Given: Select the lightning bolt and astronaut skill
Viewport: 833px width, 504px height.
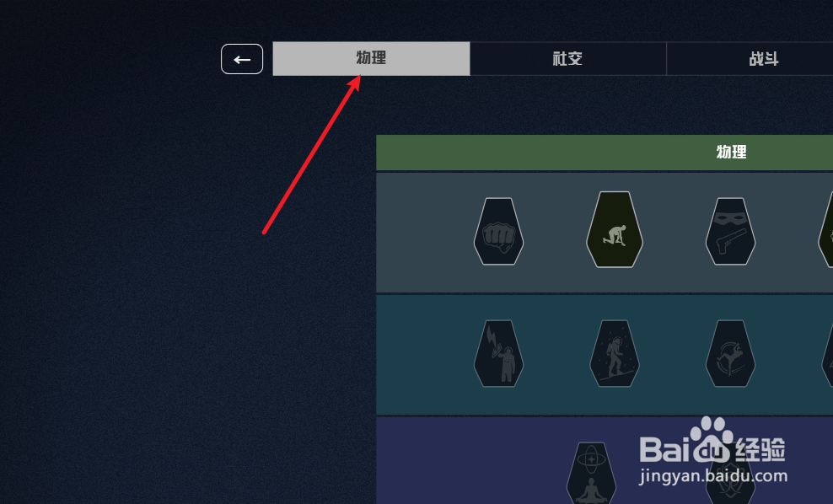Looking at the screenshot, I should 499,353.
